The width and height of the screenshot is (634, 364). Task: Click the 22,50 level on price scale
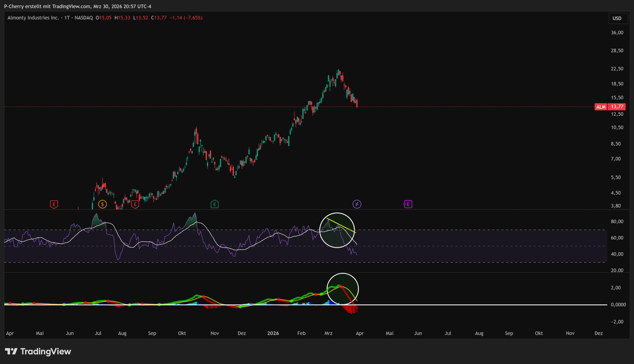[x=617, y=69]
